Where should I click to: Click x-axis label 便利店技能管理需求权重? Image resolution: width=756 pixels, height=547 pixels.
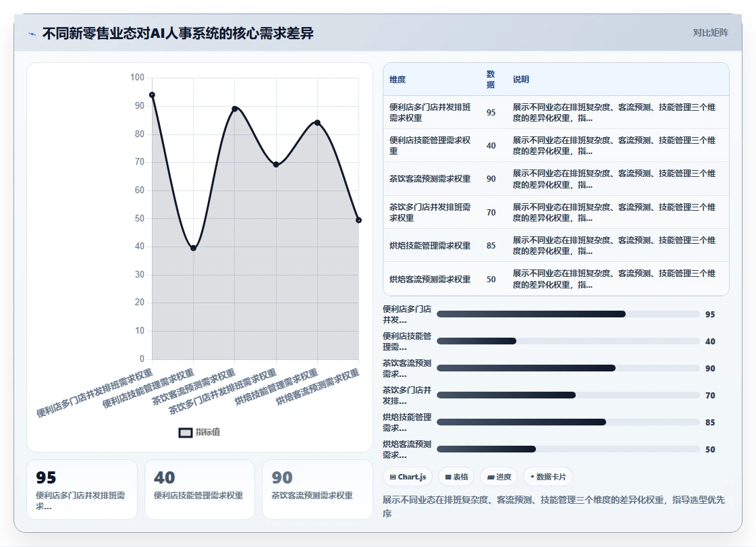click(148, 388)
